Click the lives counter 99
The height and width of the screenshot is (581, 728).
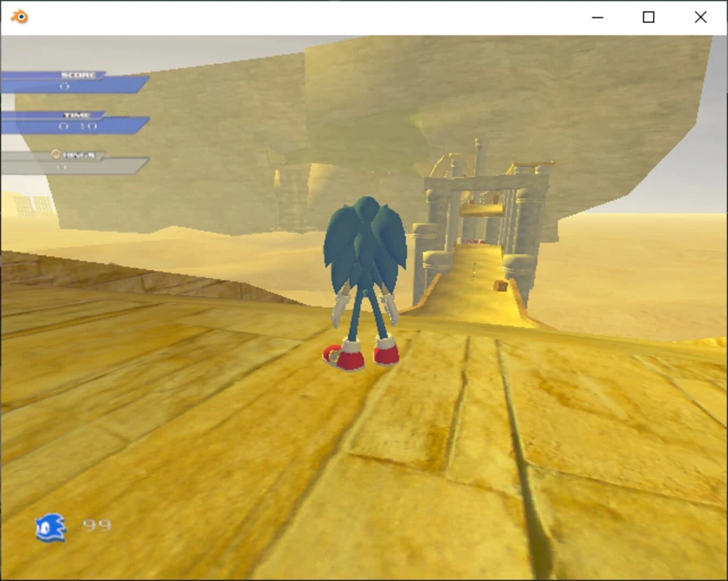click(97, 525)
